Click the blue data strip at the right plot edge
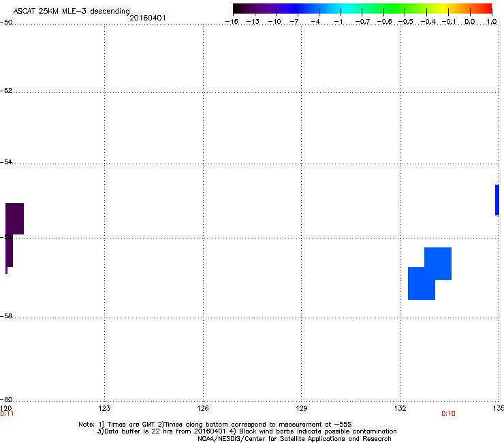 [x=497, y=200]
